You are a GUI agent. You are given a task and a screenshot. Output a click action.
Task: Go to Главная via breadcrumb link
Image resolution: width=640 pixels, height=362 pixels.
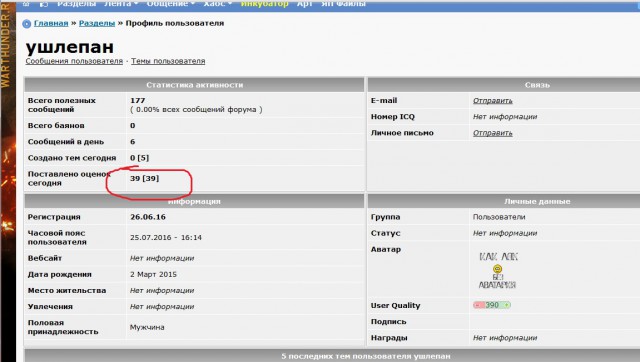tap(51, 23)
